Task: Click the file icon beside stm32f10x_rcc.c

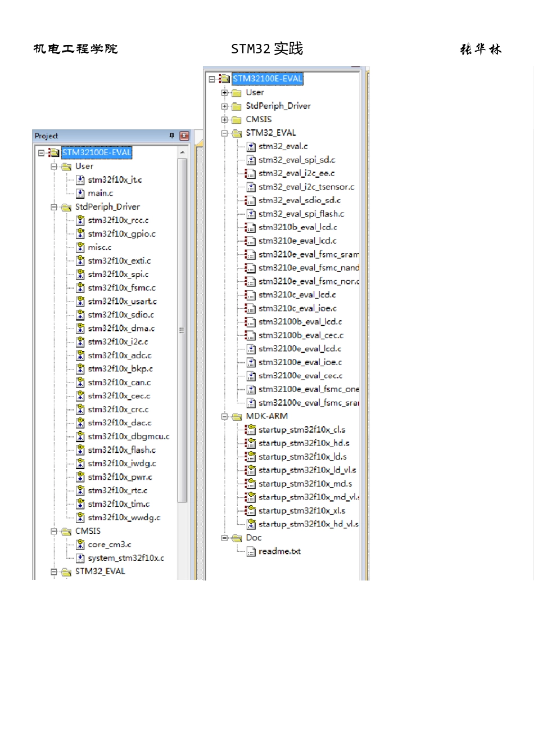Action: [80, 220]
